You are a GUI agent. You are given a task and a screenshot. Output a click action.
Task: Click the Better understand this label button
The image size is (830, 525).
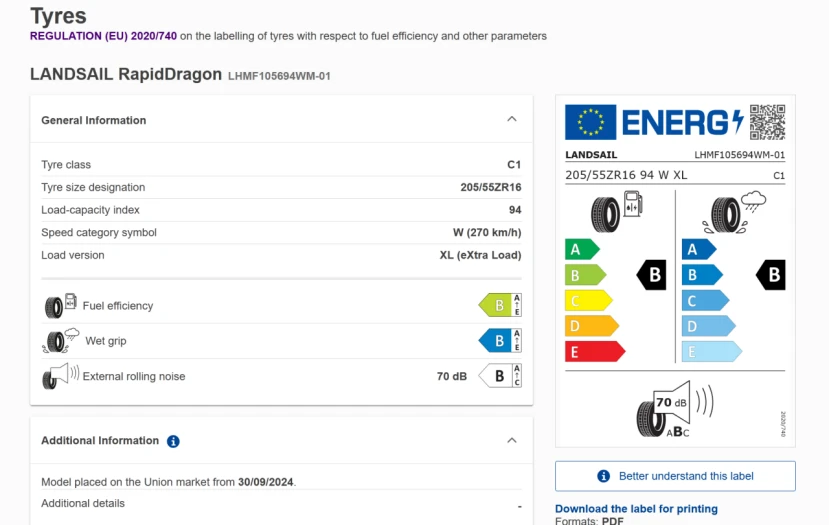[675, 476]
